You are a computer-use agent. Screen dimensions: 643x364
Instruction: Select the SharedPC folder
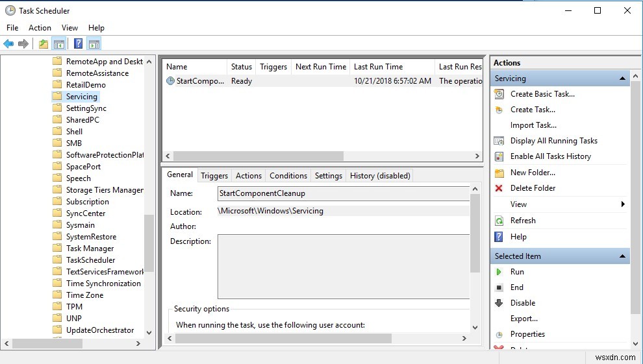[82, 120]
